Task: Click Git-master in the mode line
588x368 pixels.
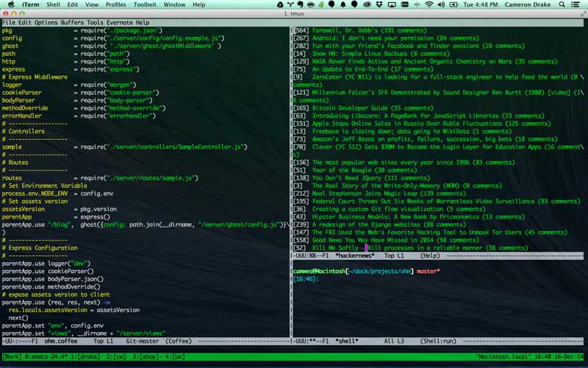Action: pos(142,341)
